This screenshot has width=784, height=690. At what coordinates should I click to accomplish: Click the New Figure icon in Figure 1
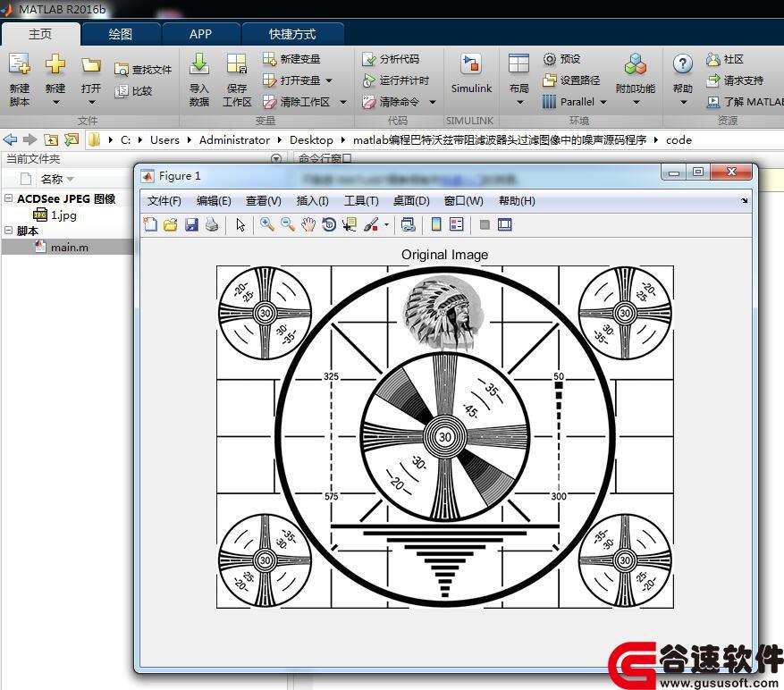(150, 224)
